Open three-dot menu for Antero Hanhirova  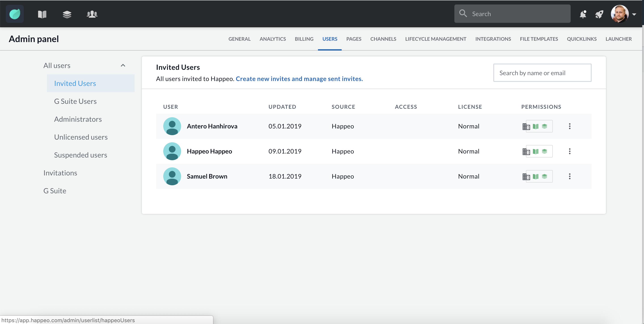[570, 126]
